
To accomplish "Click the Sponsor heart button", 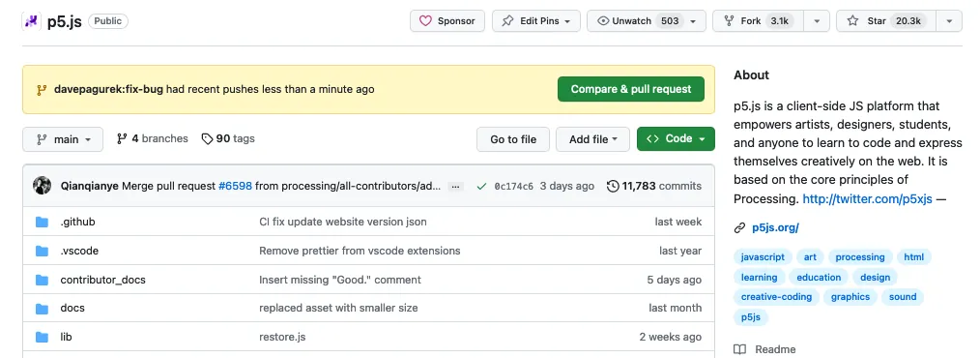I will (447, 20).
